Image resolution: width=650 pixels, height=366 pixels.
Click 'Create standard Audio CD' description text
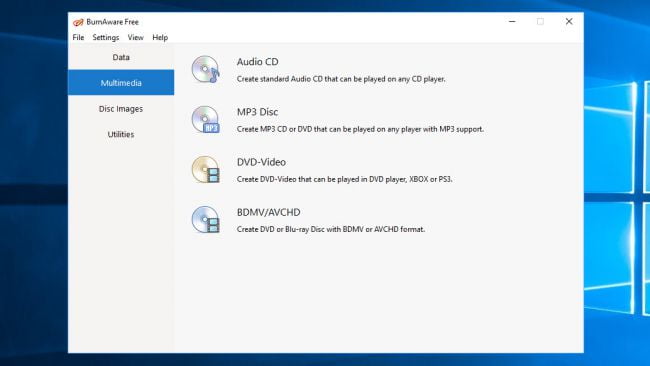[x=341, y=79]
